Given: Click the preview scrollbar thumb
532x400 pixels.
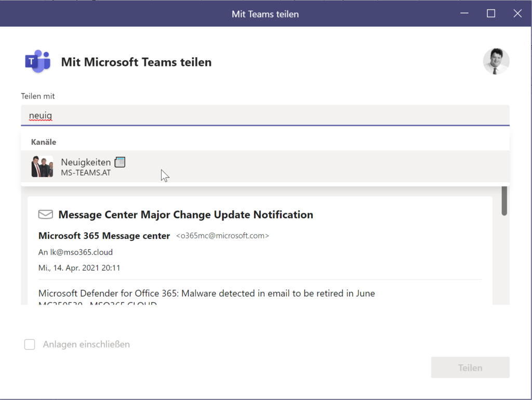Looking at the screenshot, I should pyautogui.click(x=504, y=201).
